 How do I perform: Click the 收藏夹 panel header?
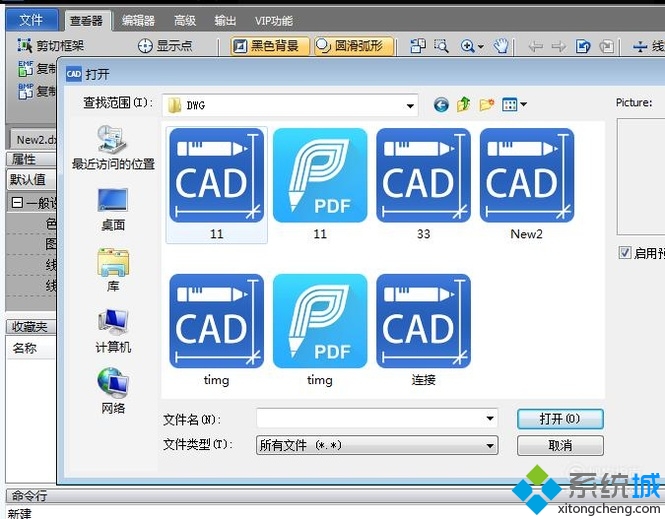point(31,326)
